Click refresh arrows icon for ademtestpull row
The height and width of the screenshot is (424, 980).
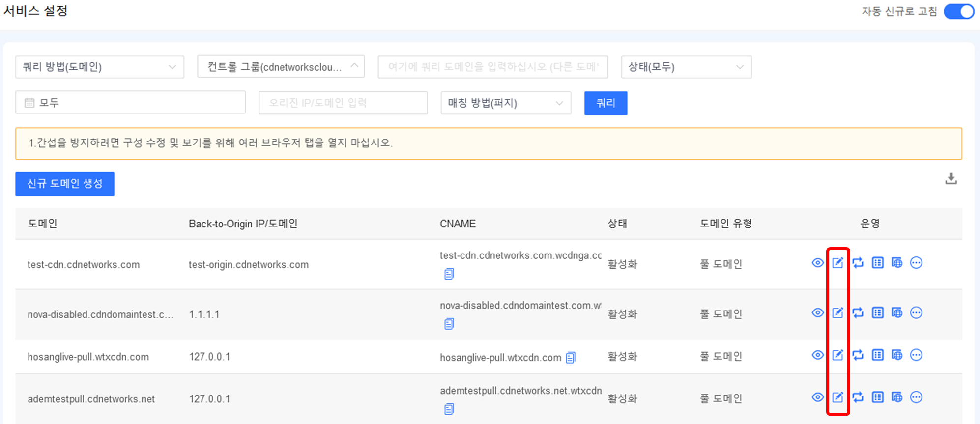pos(858,397)
